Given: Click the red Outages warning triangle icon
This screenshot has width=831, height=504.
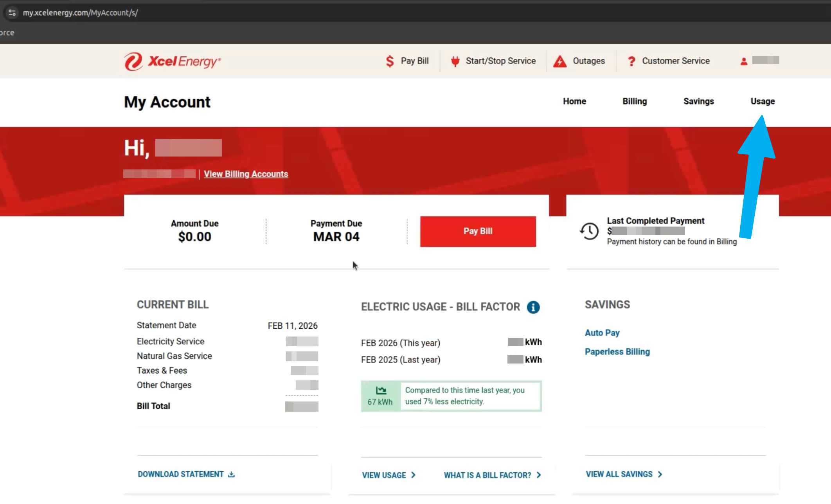Looking at the screenshot, I should pos(560,61).
